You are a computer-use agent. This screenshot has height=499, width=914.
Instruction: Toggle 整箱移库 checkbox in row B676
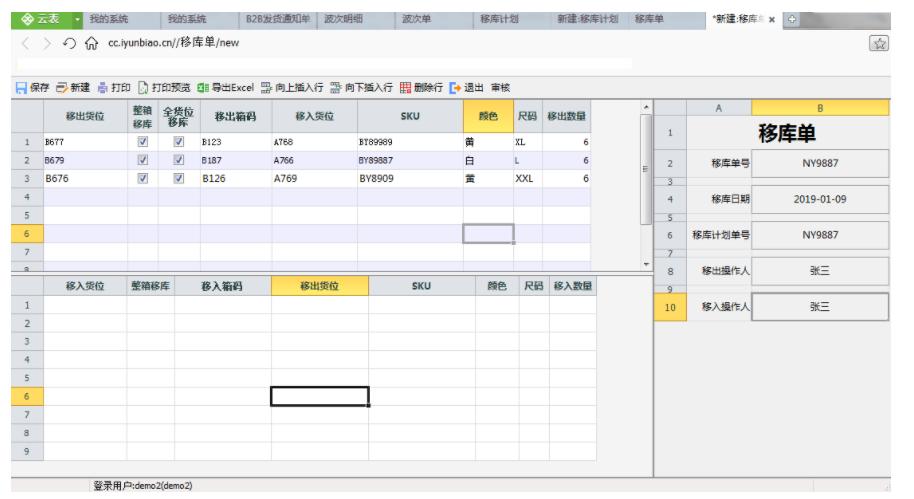142,178
